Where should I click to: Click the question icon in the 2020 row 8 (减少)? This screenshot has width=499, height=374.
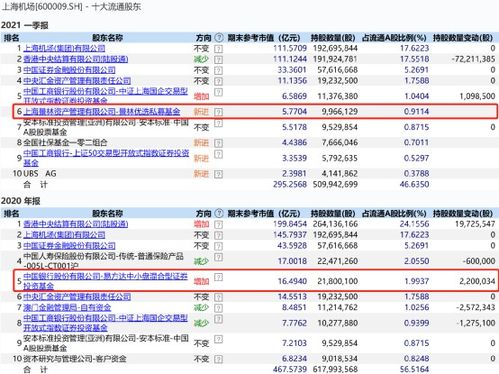pos(218,319)
